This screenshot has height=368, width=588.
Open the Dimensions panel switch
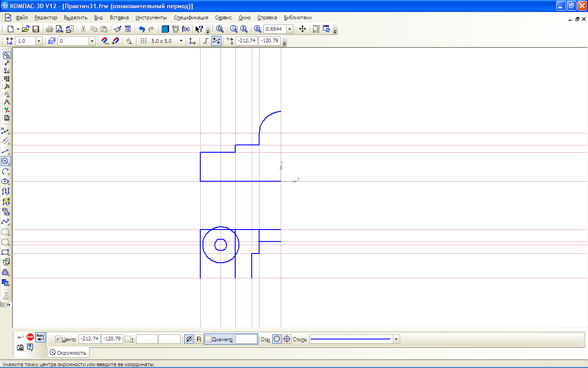[6, 63]
